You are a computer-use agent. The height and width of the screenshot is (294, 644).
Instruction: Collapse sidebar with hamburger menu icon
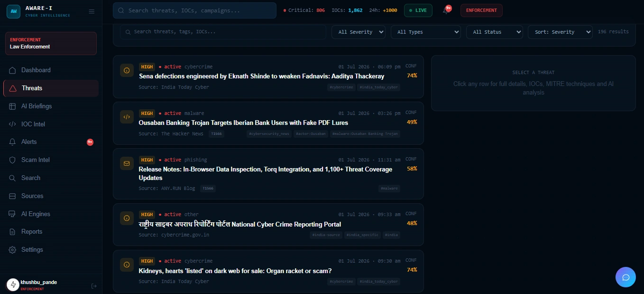point(92,11)
